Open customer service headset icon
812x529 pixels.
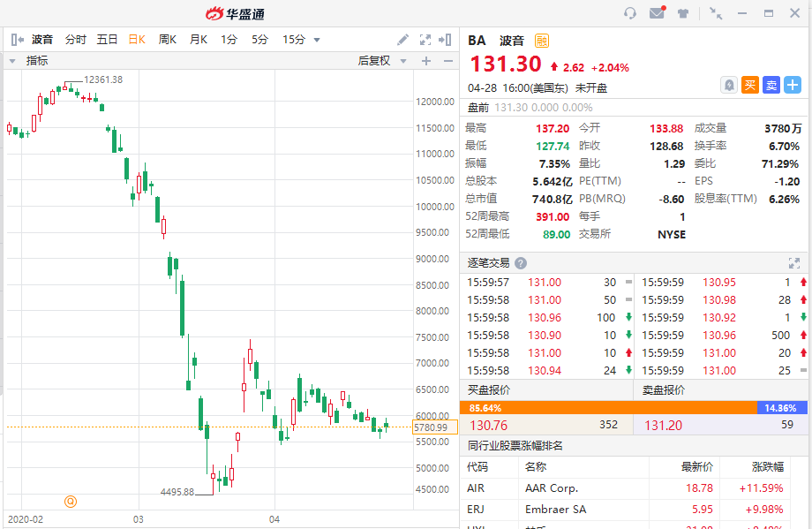[629, 13]
